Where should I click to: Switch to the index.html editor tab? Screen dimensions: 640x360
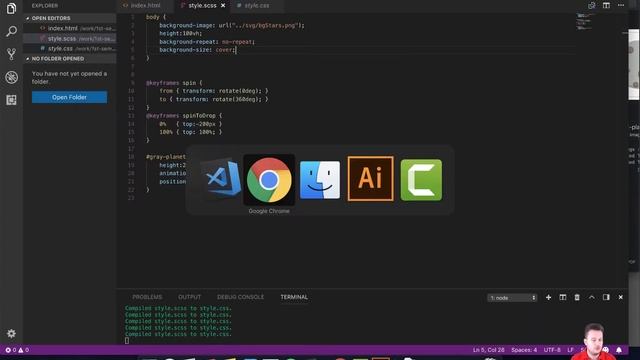point(146,6)
